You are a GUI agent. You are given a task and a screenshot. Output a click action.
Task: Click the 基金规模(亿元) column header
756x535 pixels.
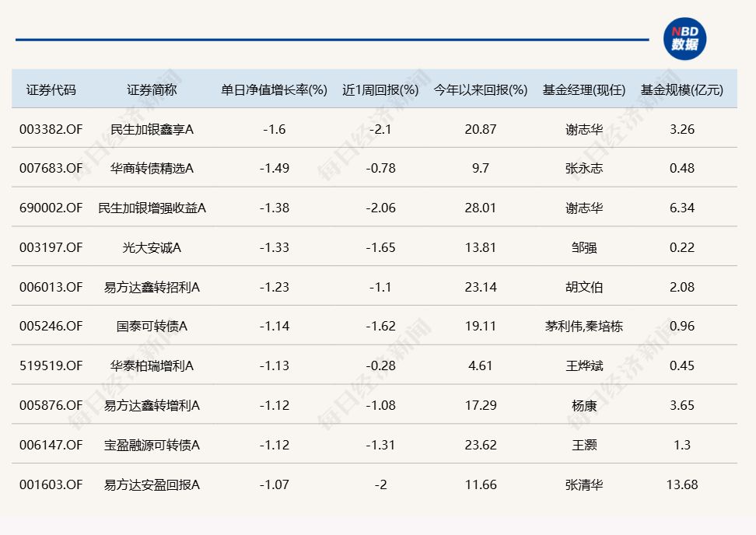coord(681,89)
